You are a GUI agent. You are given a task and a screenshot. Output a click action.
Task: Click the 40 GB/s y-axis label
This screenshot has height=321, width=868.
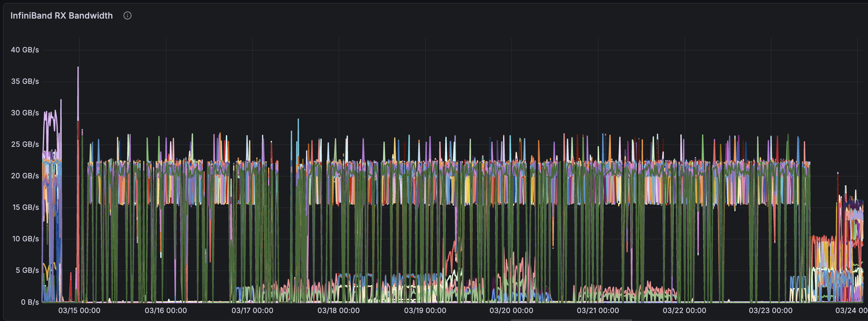tap(25, 50)
